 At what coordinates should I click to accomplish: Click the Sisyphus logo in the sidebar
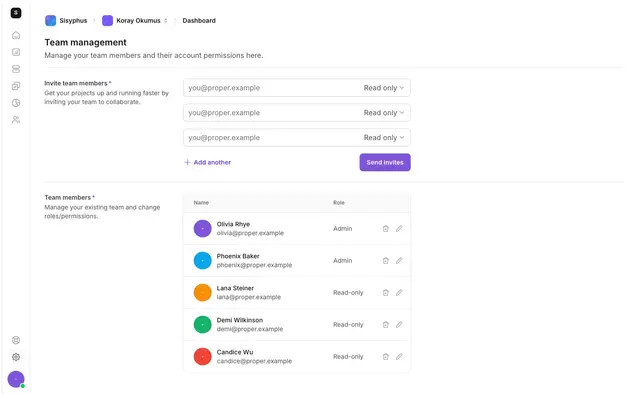[16, 13]
